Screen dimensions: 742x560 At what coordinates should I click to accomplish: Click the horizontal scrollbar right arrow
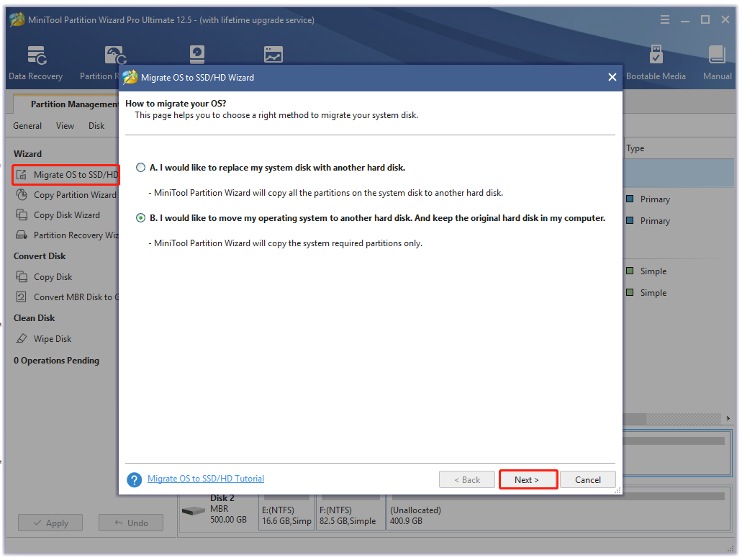pyautogui.click(x=728, y=419)
